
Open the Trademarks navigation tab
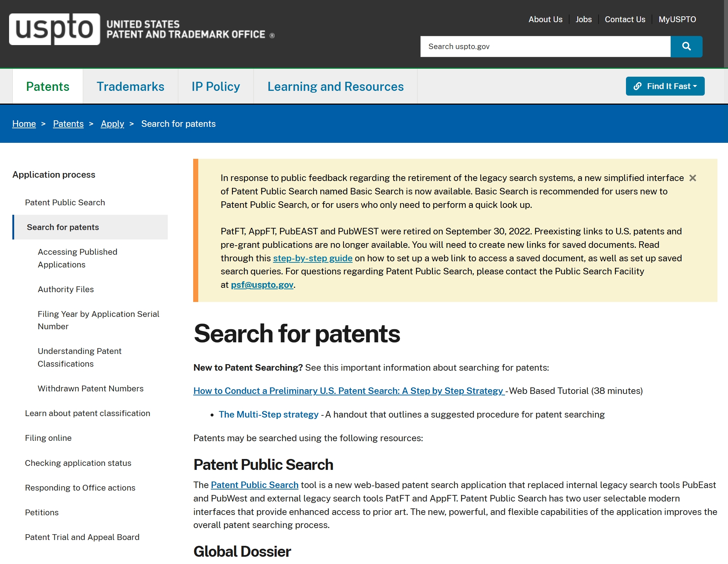point(130,87)
